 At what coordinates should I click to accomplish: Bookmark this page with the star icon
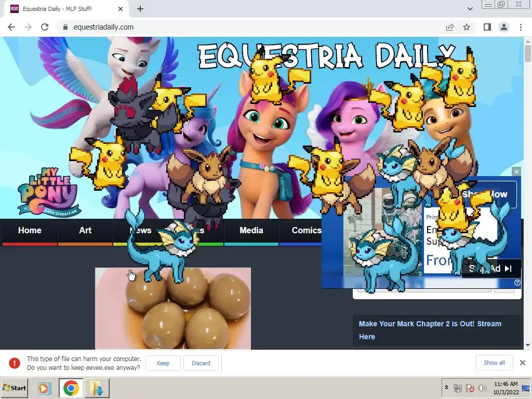coord(467,27)
